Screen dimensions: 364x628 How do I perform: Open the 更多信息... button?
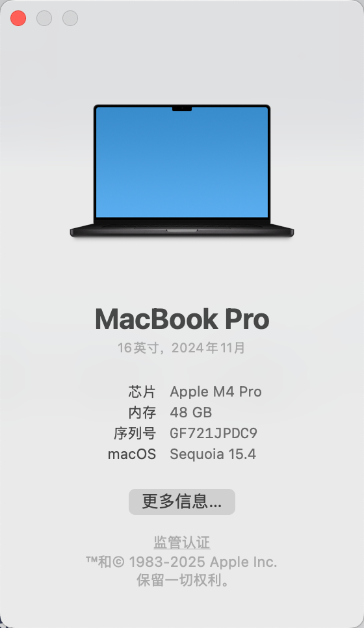click(182, 502)
